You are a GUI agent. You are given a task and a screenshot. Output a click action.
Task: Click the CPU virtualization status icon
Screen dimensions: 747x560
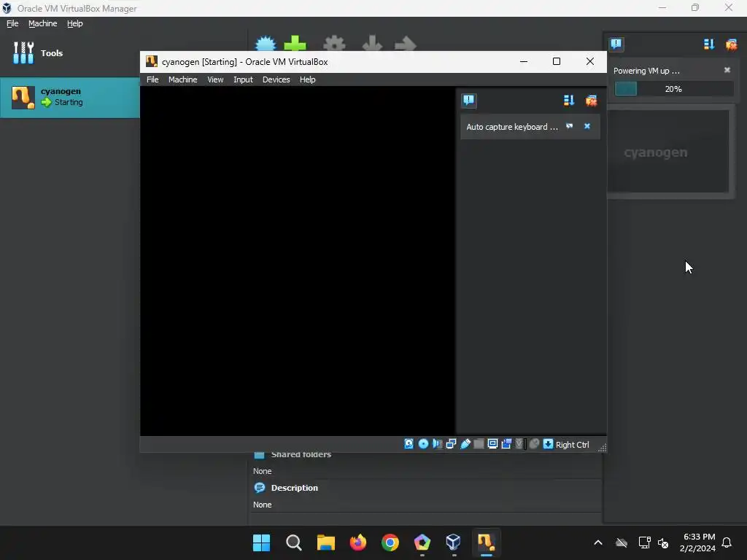(x=519, y=444)
